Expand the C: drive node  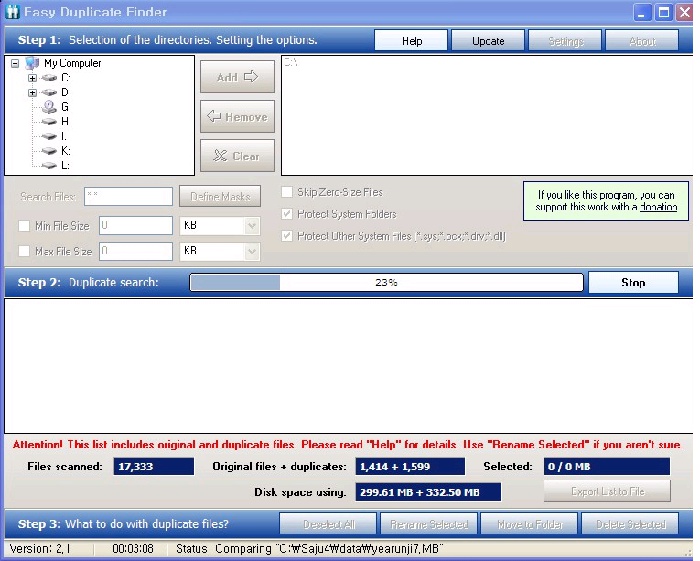click(x=32, y=78)
